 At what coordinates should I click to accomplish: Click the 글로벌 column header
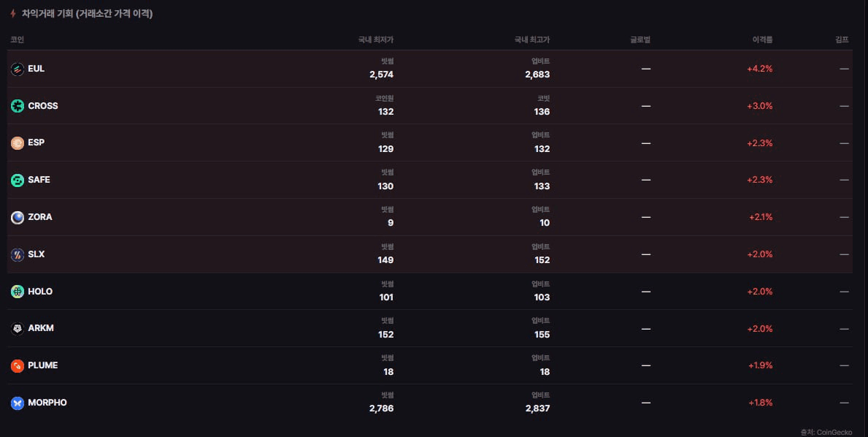[x=640, y=40]
